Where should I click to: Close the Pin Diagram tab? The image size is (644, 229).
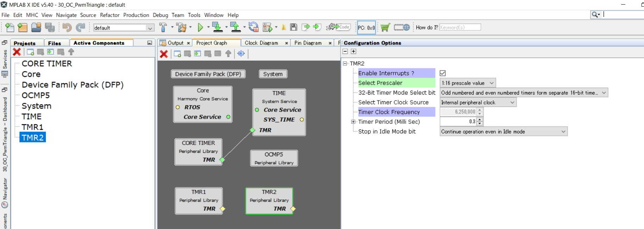330,43
